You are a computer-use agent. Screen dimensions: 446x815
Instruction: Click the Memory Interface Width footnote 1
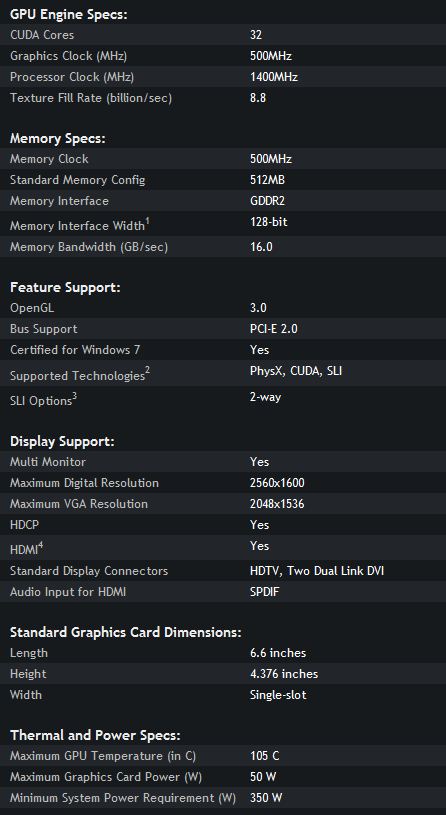pos(147,221)
